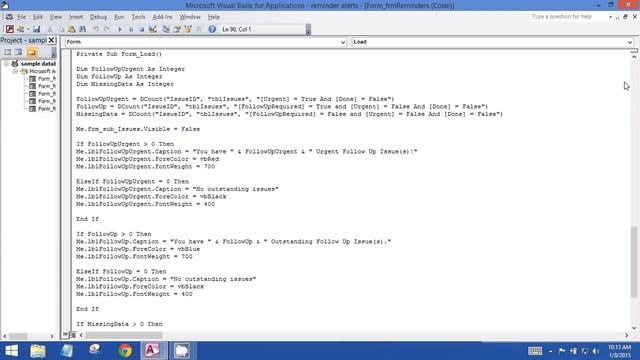The image size is (640, 360).
Task: Open Google Chrome from the taskbar
Action: coord(125,351)
